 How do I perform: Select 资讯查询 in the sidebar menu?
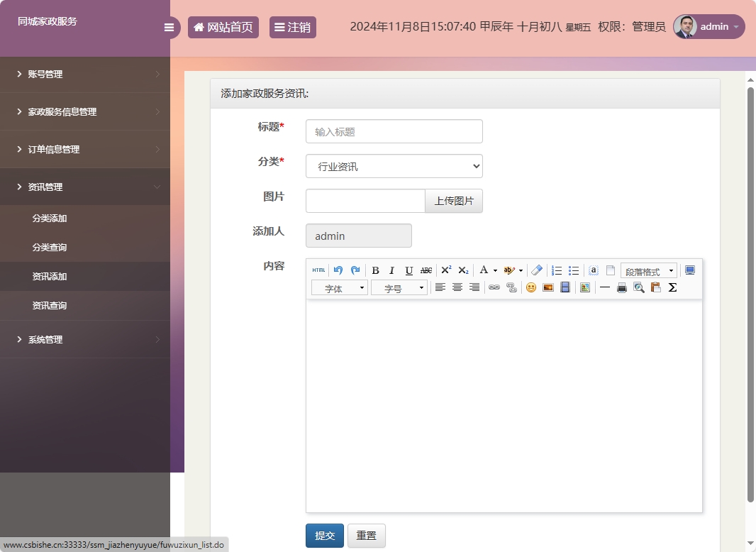51,305
